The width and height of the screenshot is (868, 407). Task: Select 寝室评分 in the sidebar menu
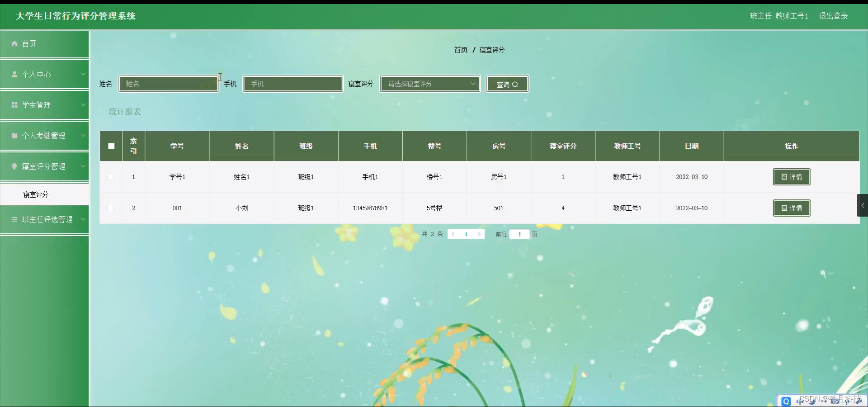[36, 194]
